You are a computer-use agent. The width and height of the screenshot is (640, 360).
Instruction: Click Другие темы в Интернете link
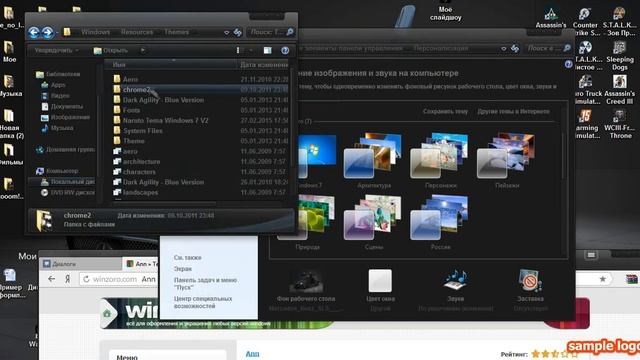(513, 111)
